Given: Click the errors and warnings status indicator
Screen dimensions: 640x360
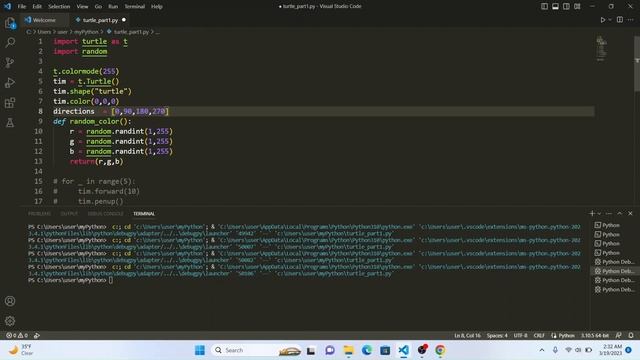Looking at the screenshot, I should pyautogui.click(x=17, y=335).
